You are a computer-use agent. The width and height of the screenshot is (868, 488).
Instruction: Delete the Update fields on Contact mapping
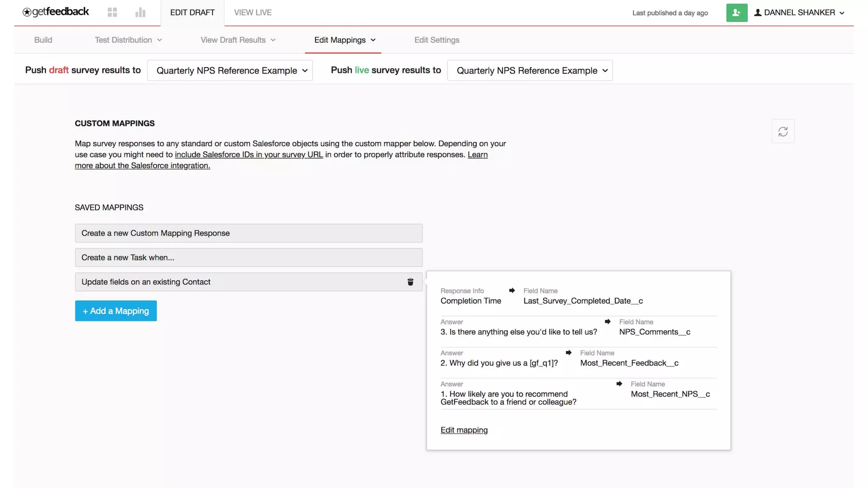pyautogui.click(x=410, y=282)
